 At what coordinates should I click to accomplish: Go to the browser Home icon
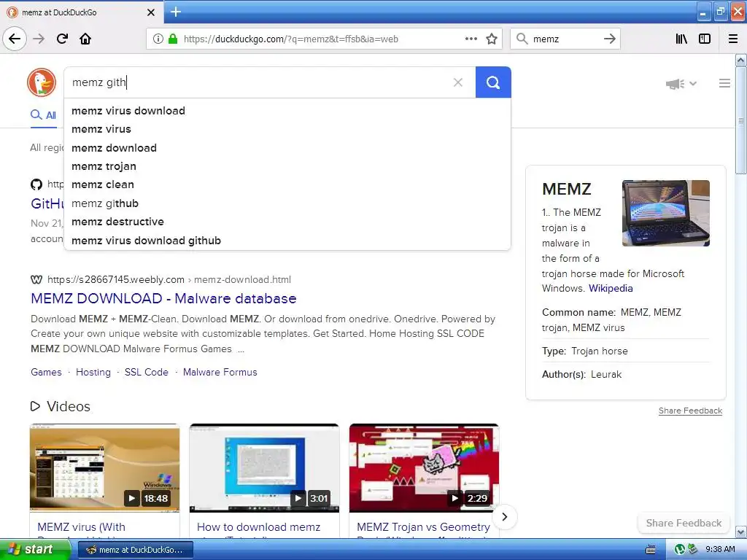point(85,39)
